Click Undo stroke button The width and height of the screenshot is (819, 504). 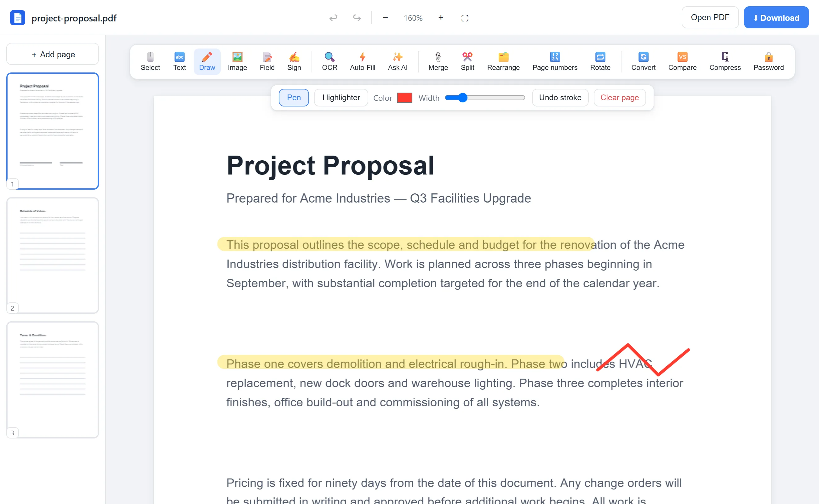560,98
